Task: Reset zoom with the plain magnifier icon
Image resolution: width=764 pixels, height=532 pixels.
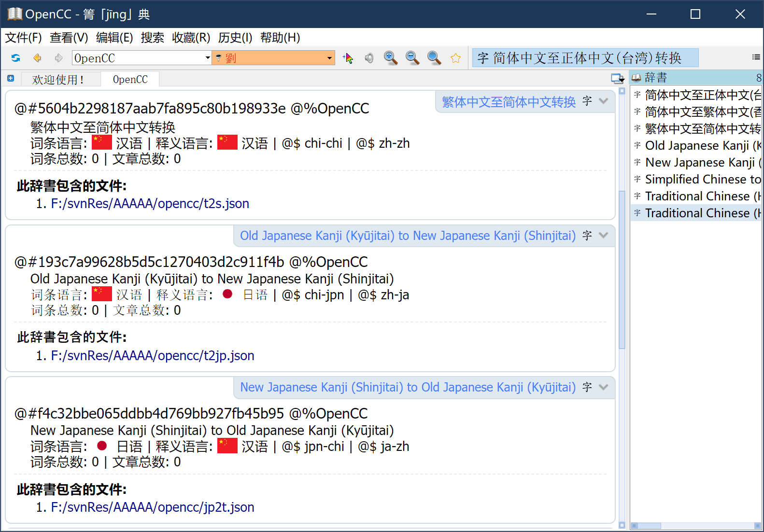Action: pos(434,58)
